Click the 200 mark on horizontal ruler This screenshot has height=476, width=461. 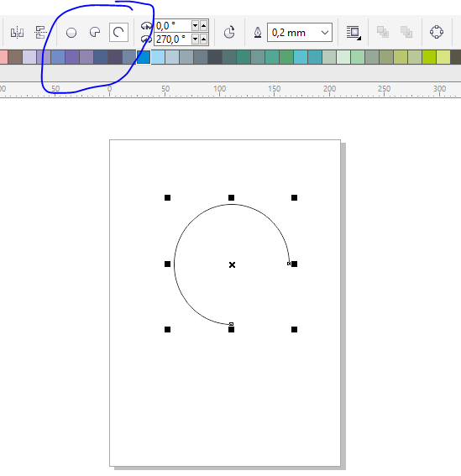[x=329, y=89]
